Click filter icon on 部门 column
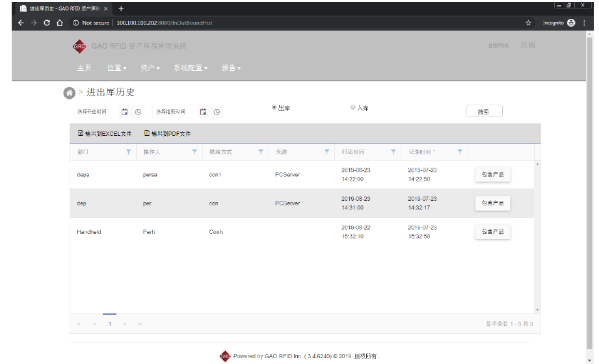599x364 pixels. point(127,152)
